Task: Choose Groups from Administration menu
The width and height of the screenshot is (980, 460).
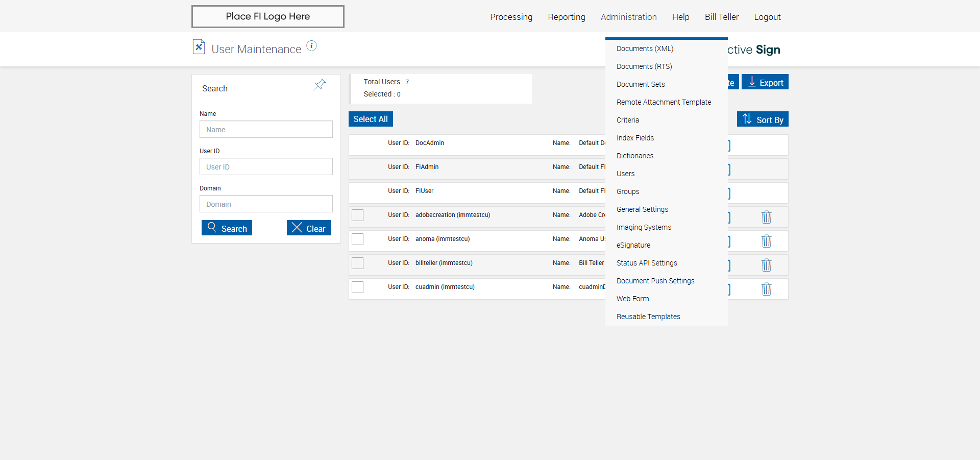Action: (x=628, y=191)
